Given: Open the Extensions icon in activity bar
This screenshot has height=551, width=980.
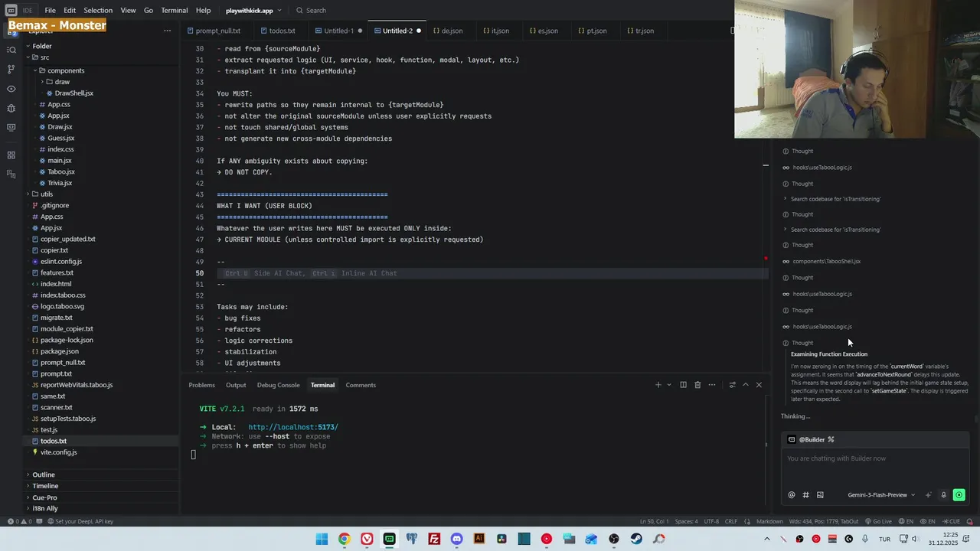Looking at the screenshot, I should click(11, 155).
